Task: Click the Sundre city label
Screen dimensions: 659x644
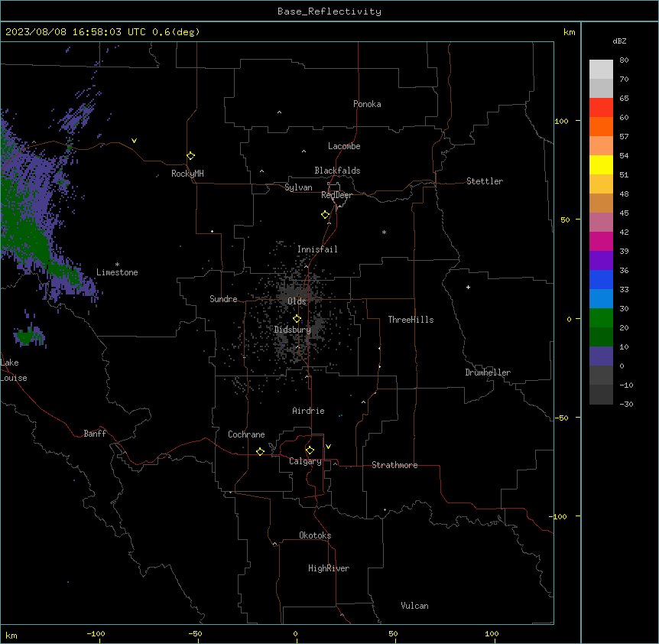Action: coord(223,299)
